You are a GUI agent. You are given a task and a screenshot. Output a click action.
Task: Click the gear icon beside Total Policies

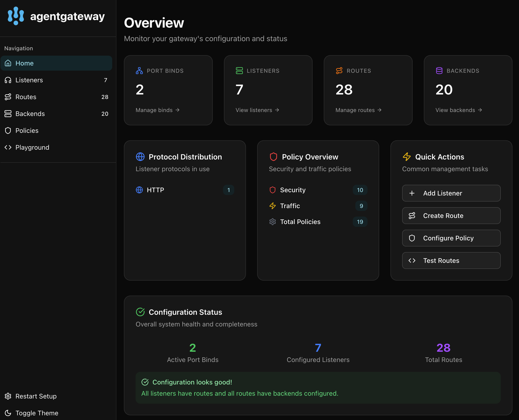click(x=273, y=222)
